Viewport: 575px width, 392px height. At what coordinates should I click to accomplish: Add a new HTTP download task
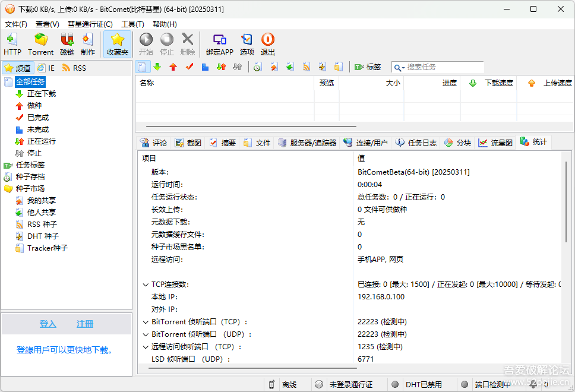coord(12,44)
